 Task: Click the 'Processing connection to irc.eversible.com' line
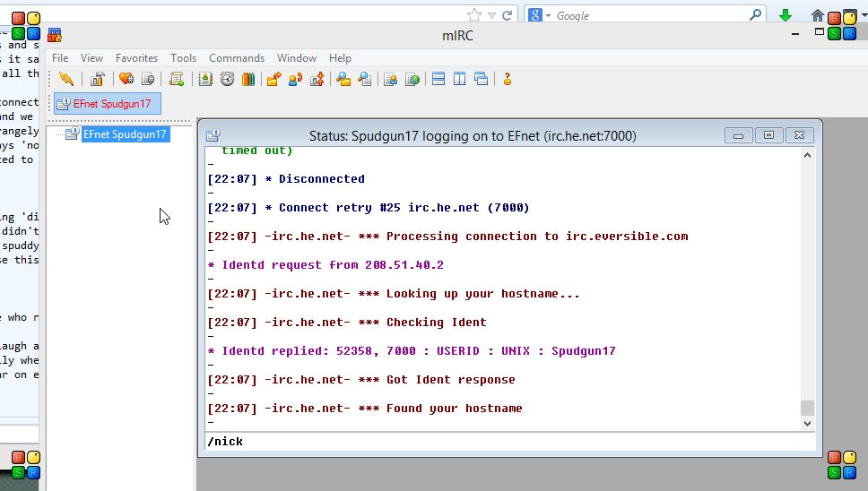click(447, 237)
